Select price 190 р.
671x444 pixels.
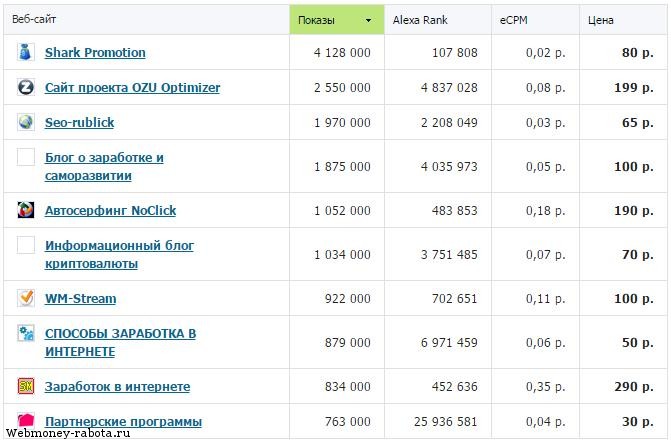pyautogui.click(x=634, y=210)
